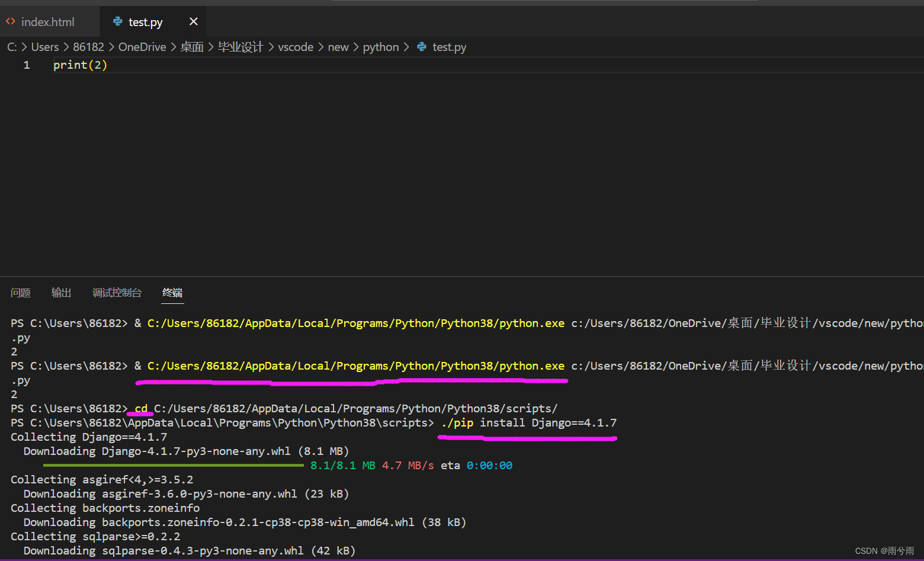Click 'Downloading backports.zoneinfo-0.2.1' line

245,522
